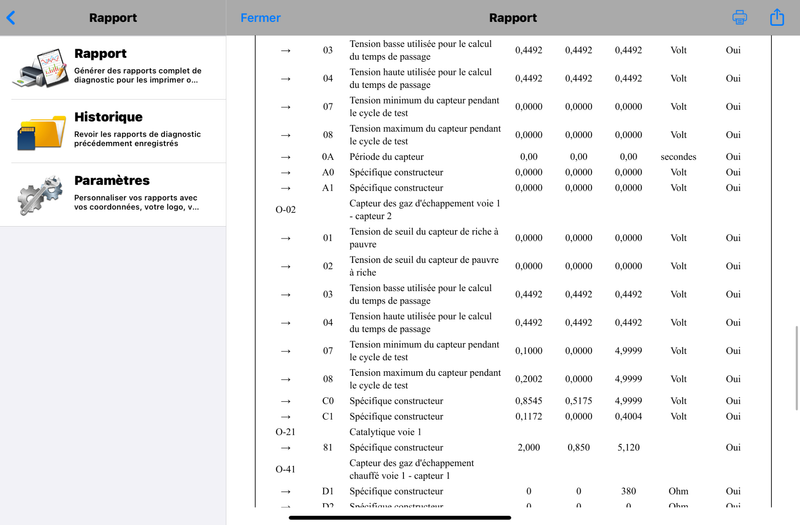
Task: Click the Rapport title above the report
Action: (x=513, y=18)
